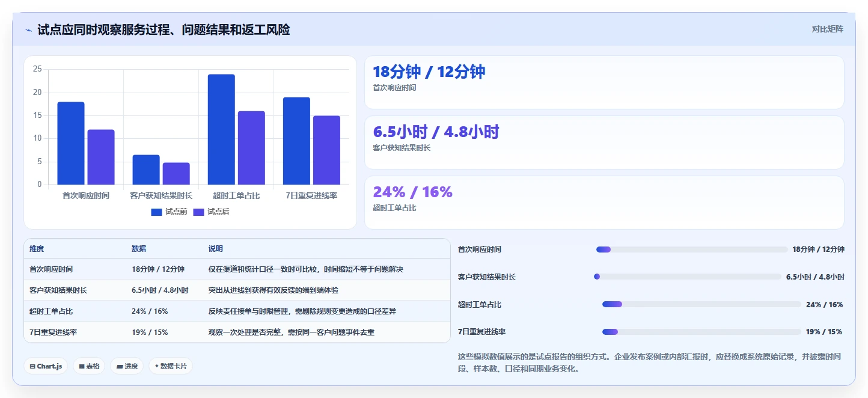Click the 试点前 bar for 首次响应时间
The image size is (868, 398).
click(71, 143)
